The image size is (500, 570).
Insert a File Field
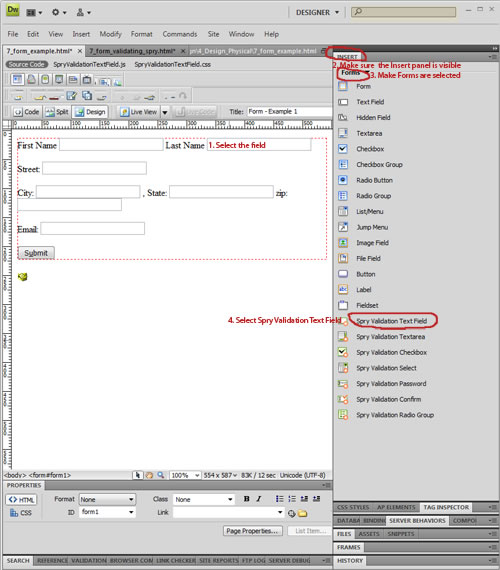point(359,258)
